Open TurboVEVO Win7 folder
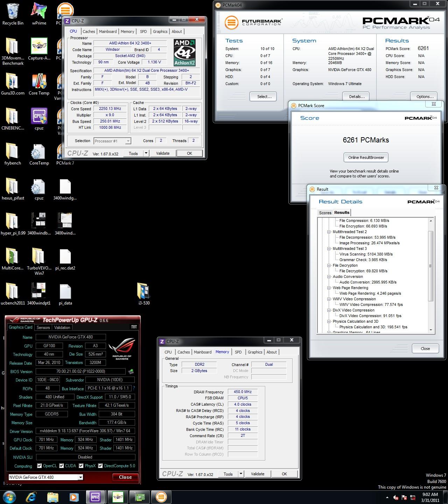Image resolution: width=448 pixels, height=504 pixels. tap(39, 261)
